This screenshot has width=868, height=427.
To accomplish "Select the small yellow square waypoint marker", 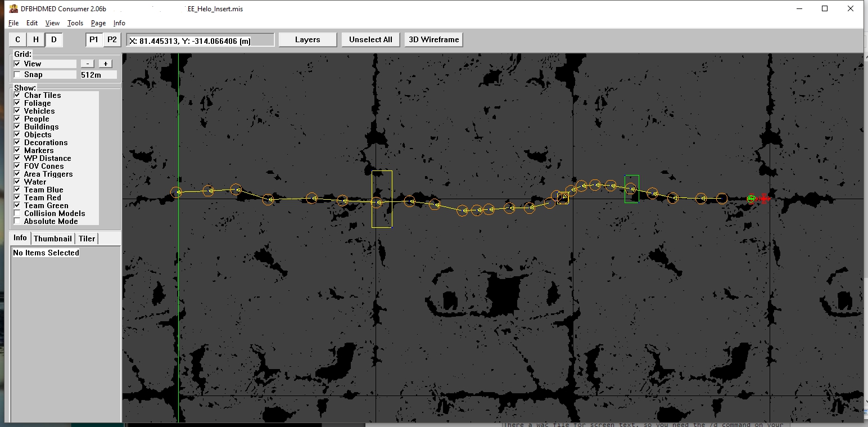I will click(x=563, y=198).
